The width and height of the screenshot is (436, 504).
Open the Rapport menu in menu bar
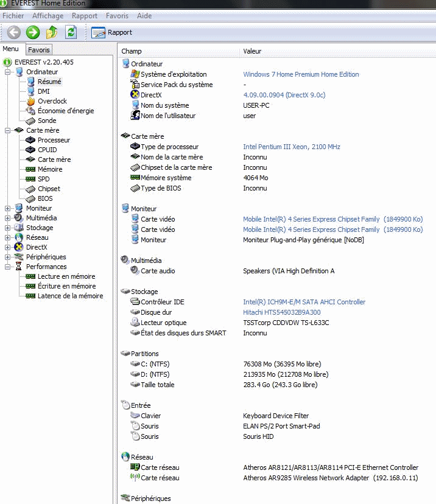85,16
